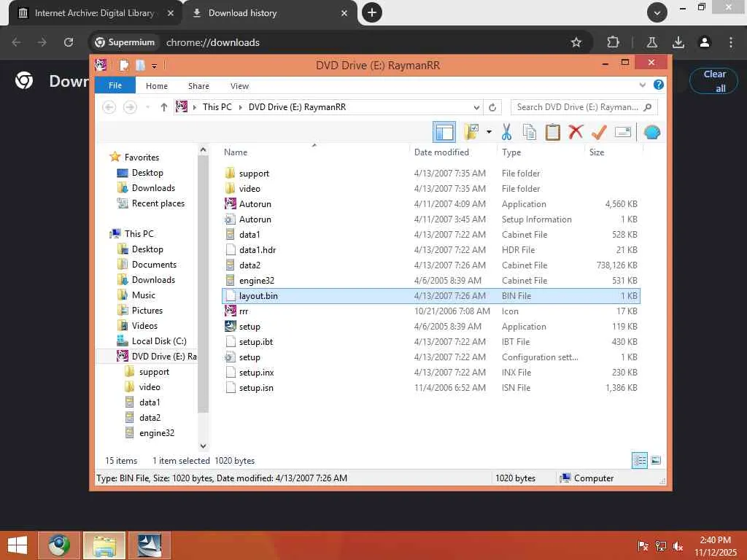This screenshot has height=560, width=747.
Task: Expand the Explorer ribbon chevron
Action: pos(642,85)
